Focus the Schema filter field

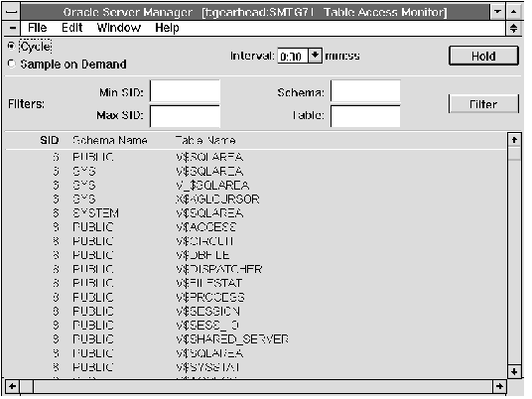point(365,91)
